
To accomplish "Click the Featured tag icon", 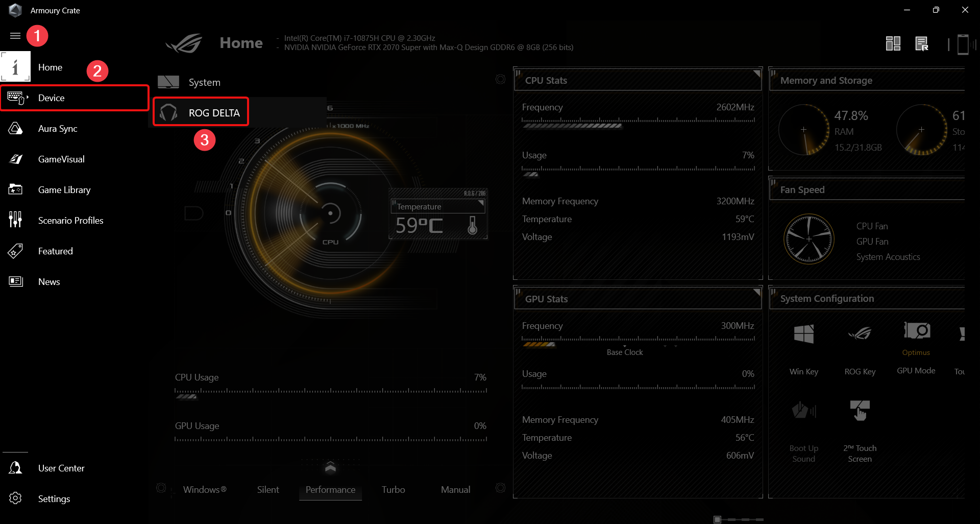I will click(x=15, y=251).
